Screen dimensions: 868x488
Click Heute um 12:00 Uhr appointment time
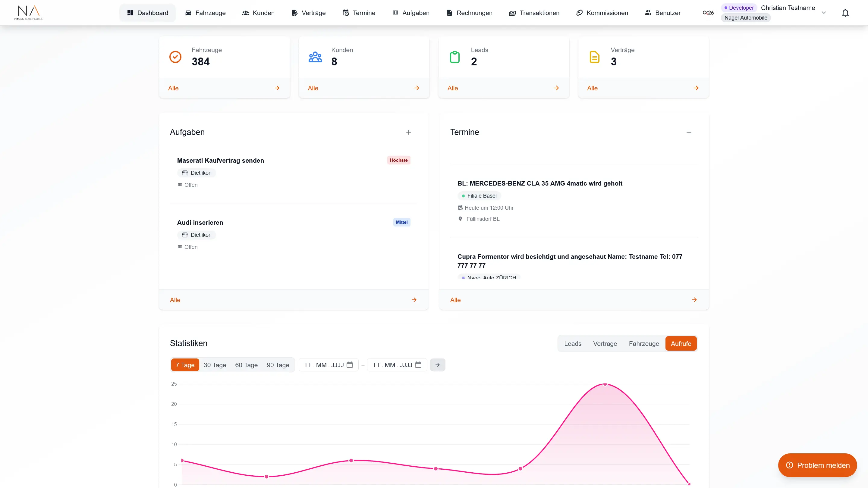489,208
